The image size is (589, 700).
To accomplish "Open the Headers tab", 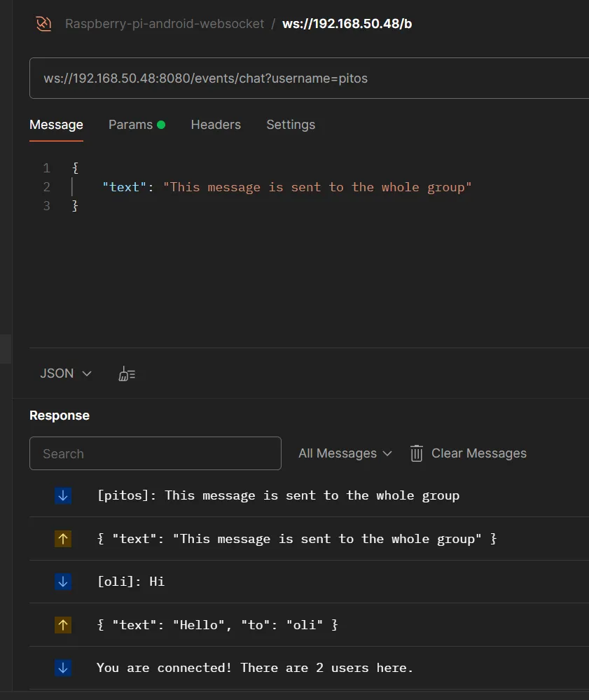I will click(x=216, y=125).
